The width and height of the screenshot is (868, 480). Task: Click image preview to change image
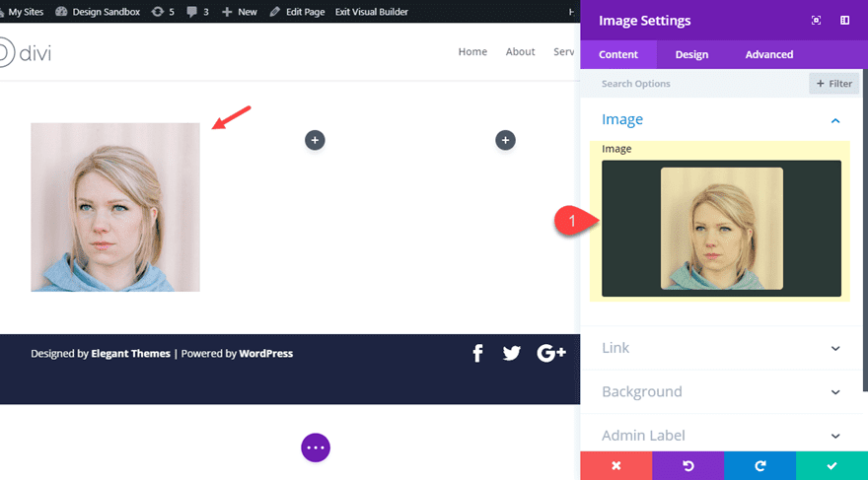pos(721,229)
